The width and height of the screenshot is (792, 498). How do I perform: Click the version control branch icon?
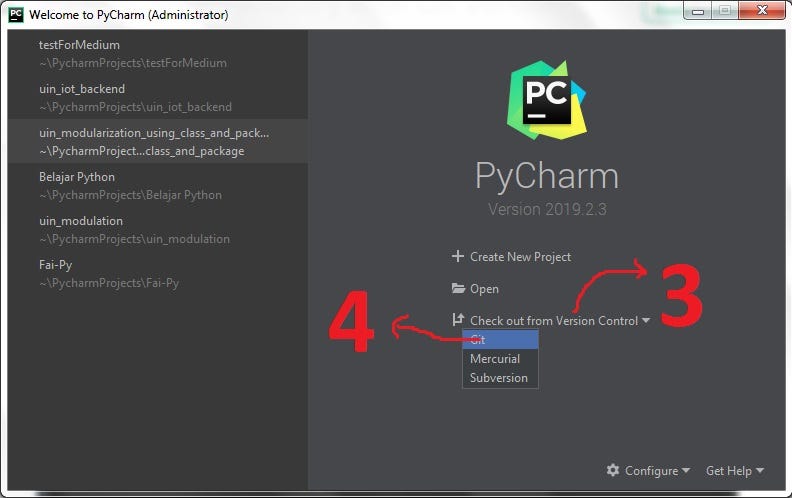458,320
